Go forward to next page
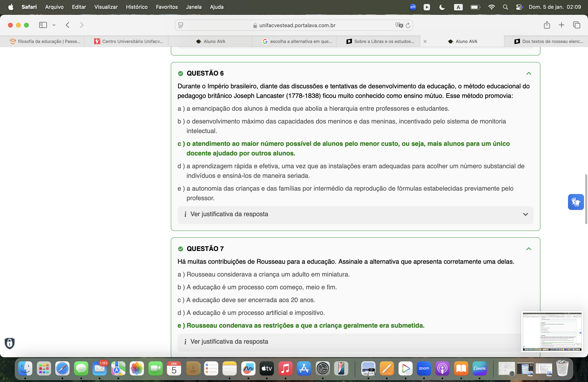This screenshot has width=588, height=382. click(x=82, y=25)
